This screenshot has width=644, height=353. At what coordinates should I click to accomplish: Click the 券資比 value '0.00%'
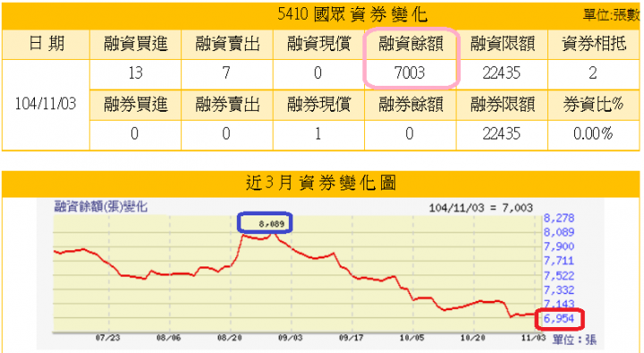pos(593,134)
